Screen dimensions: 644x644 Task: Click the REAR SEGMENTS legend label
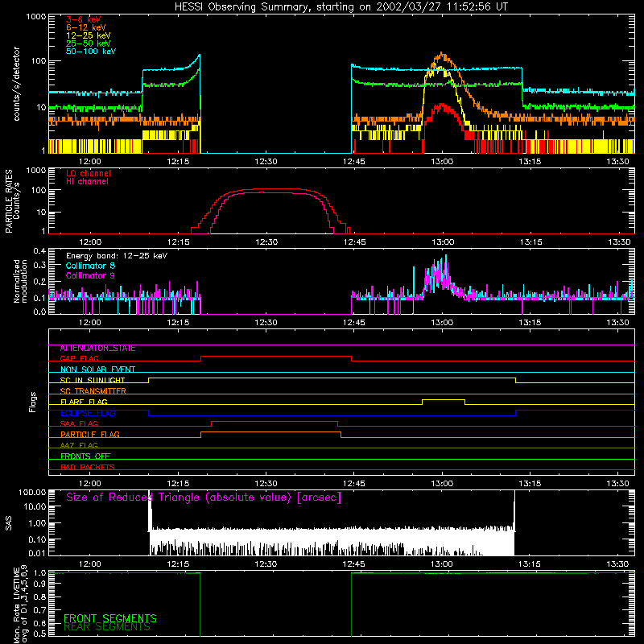[x=107, y=627]
